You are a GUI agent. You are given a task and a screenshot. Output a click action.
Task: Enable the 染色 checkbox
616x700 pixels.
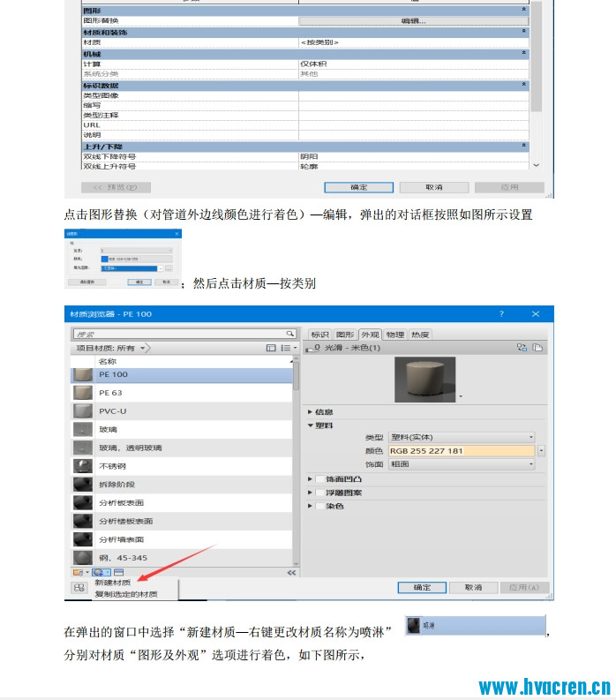(x=319, y=506)
